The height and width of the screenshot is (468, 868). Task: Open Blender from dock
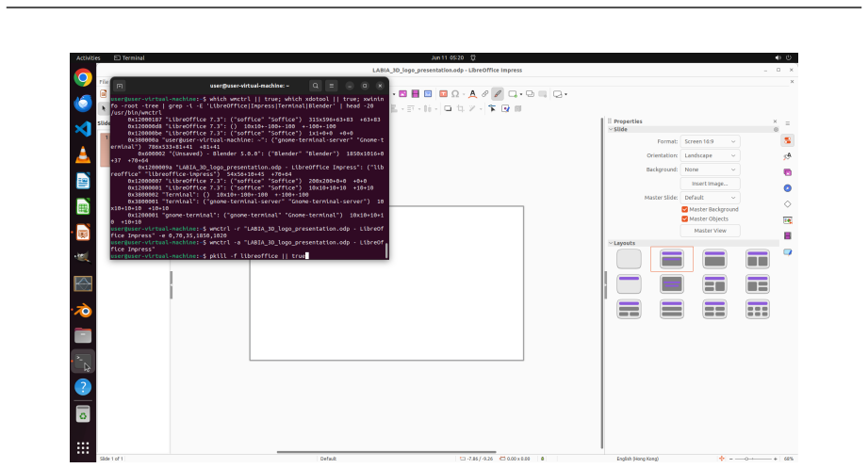tap(83, 311)
